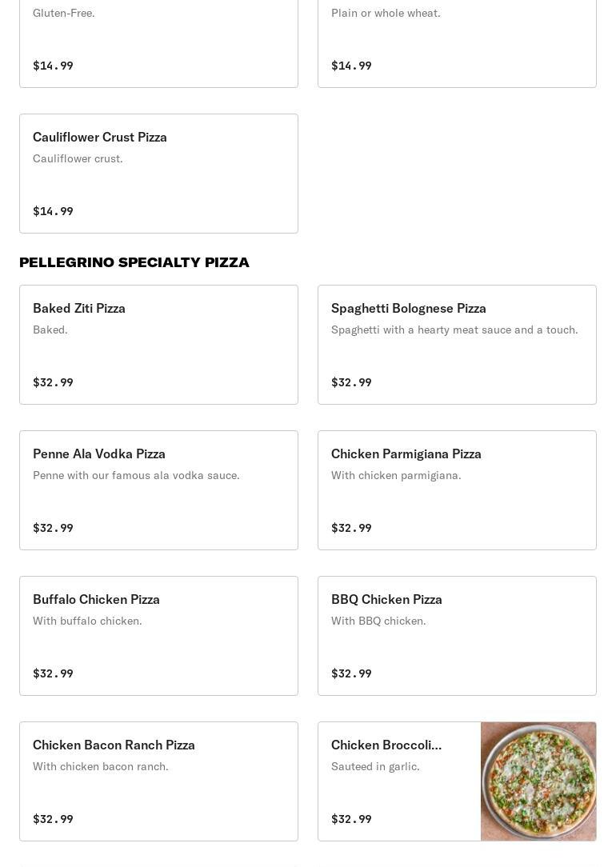The width and height of the screenshot is (616, 867).
Task: Pick the Chicken Bacon Ranch Pizza card
Action: (x=158, y=781)
